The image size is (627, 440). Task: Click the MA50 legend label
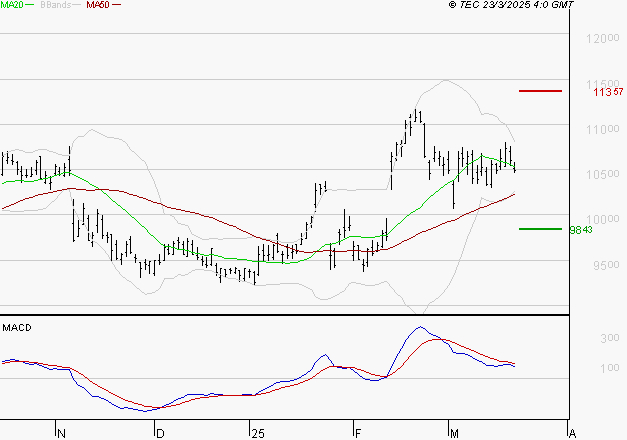click(x=98, y=5)
